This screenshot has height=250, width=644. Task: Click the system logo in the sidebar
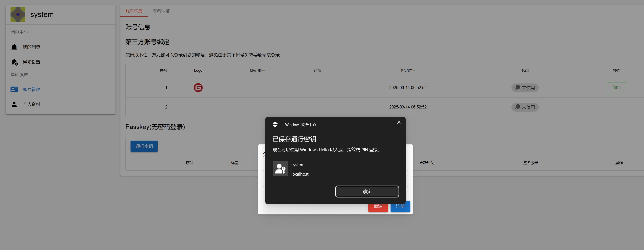[18, 14]
